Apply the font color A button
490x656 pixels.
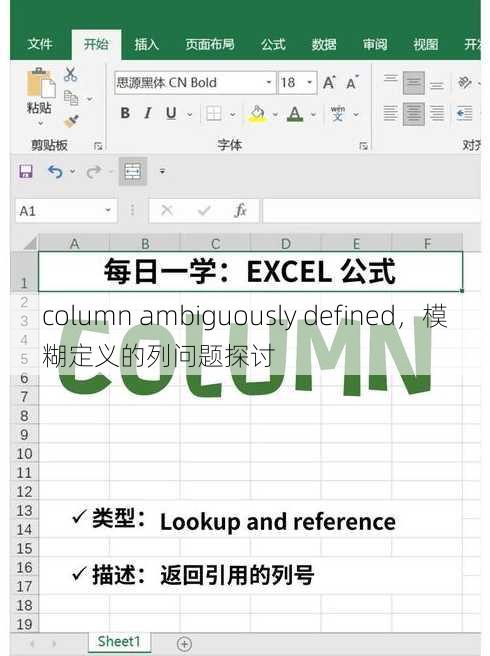pyautogui.click(x=295, y=113)
